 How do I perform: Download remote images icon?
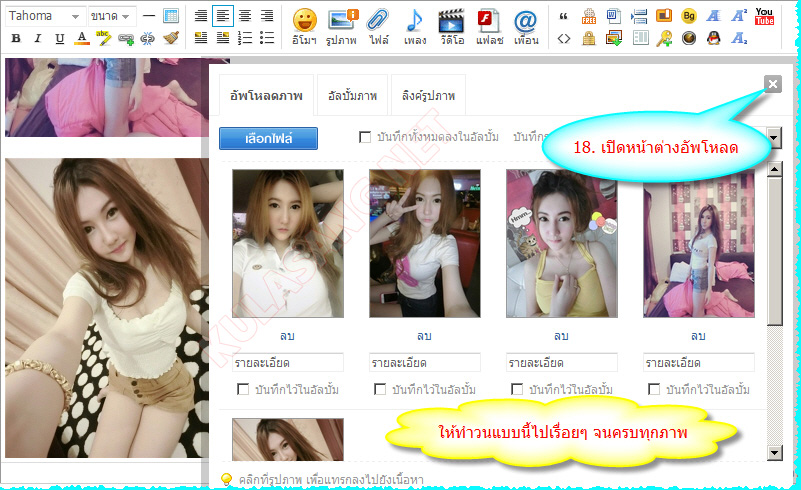(614, 38)
